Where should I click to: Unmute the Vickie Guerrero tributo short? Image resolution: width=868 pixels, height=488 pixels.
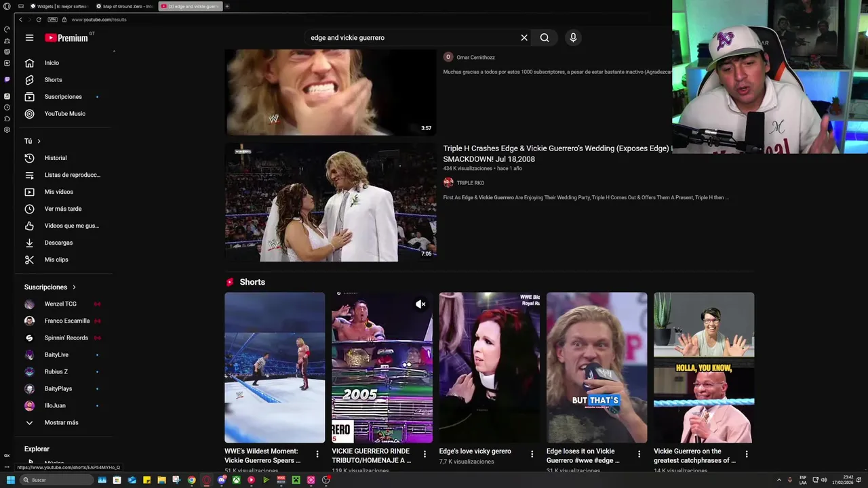click(x=420, y=304)
